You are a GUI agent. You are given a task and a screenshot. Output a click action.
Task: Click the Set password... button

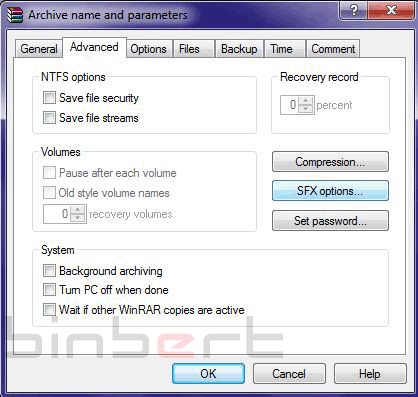pyautogui.click(x=330, y=220)
